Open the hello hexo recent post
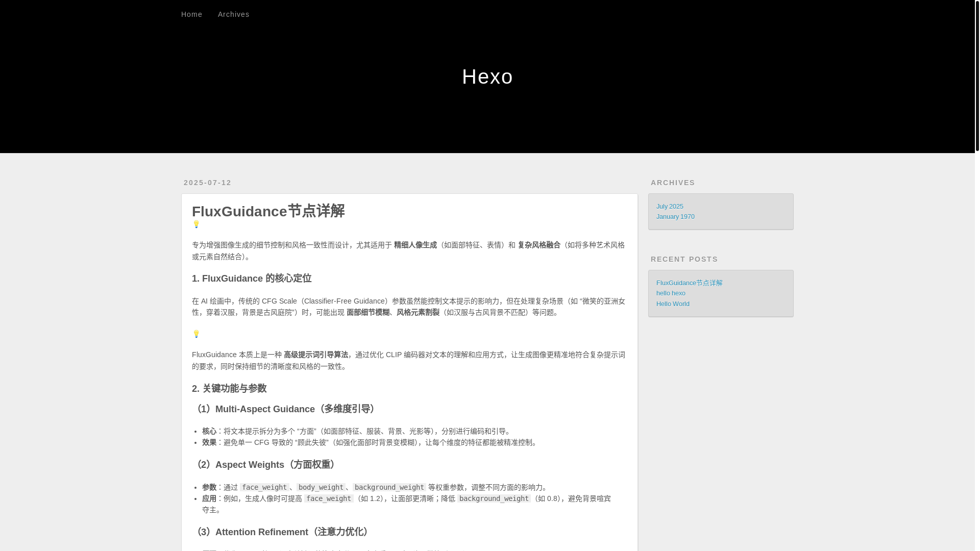Image resolution: width=980 pixels, height=551 pixels. [671, 293]
